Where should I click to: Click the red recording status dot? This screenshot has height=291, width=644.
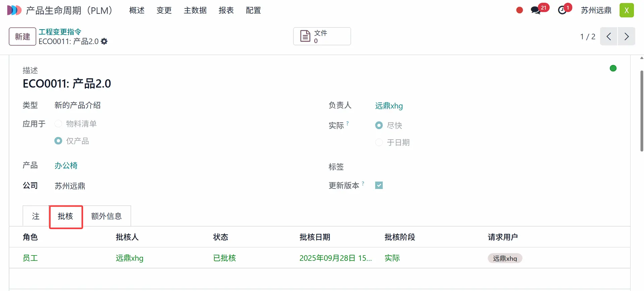coord(520,10)
